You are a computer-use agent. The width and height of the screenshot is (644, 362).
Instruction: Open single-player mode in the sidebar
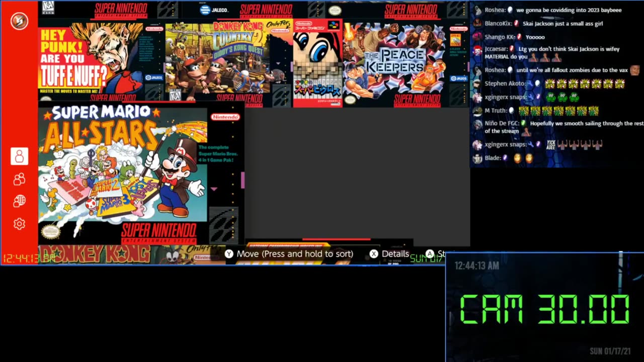click(x=19, y=156)
